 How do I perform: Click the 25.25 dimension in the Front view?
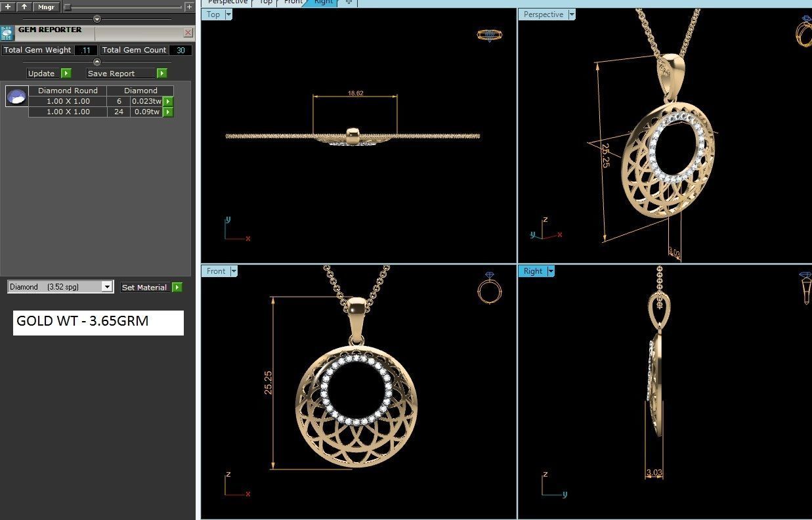pos(268,382)
